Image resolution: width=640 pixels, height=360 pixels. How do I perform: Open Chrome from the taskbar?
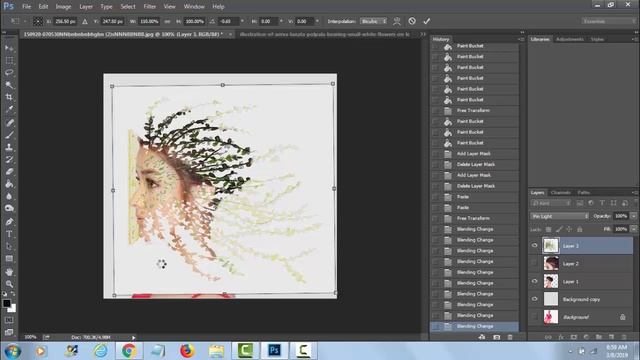point(129,351)
